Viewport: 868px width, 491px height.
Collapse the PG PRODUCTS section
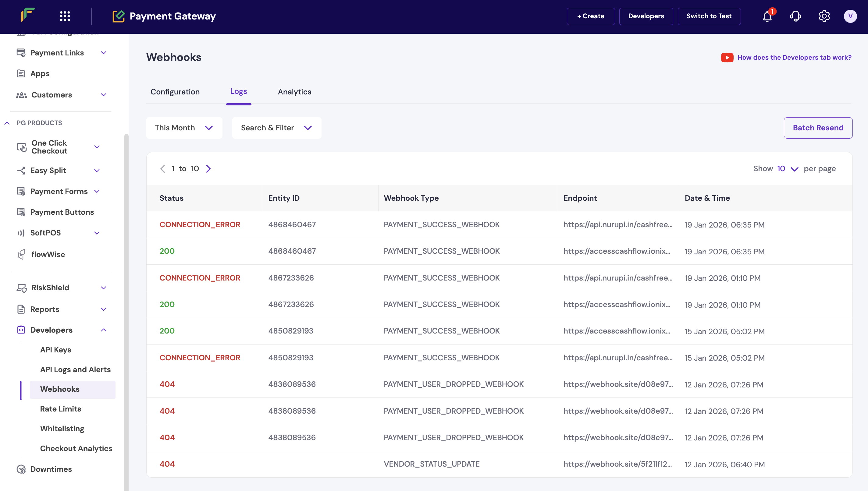7,123
